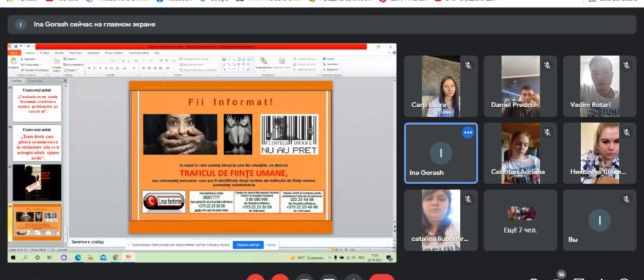Expand the New Slide (Создать слайд) dropdown
This screenshot has height=280, width=644.
click(57, 69)
